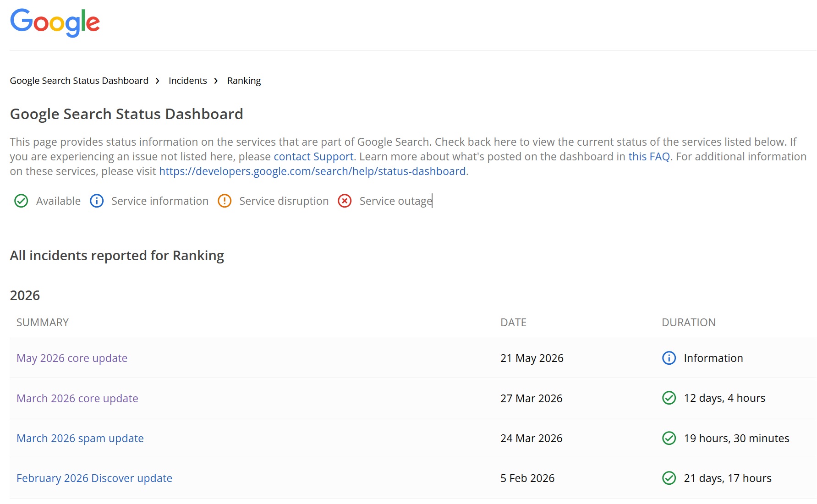Click the All incidents reported for Ranking heading
Screen dimensions: 817x504
(x=117, y=256)
